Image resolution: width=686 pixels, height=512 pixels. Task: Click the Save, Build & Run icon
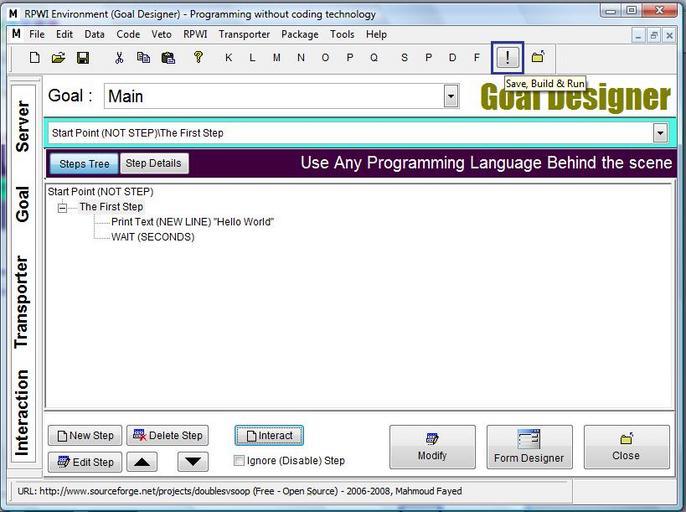[x=508, y=58]
